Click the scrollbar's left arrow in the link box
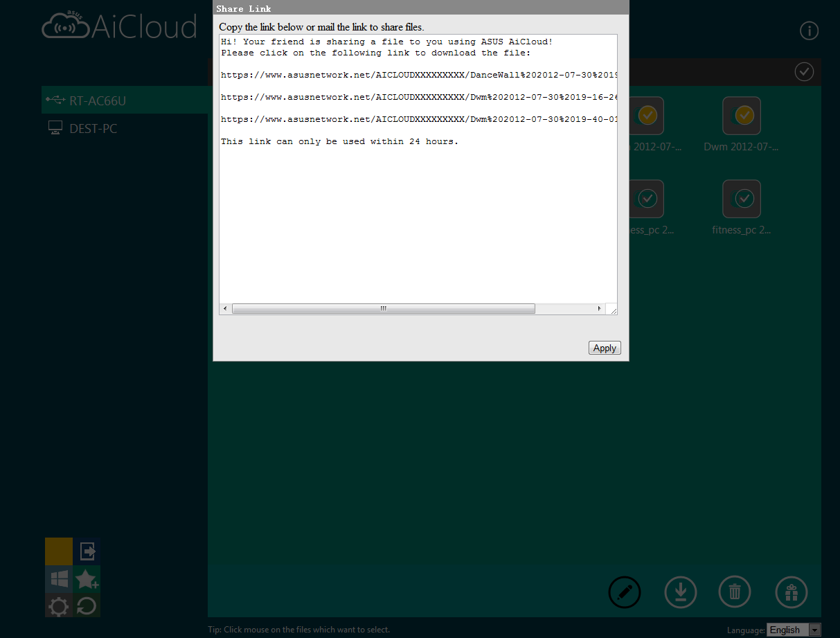The image size is (840, 638). point(225,308)
